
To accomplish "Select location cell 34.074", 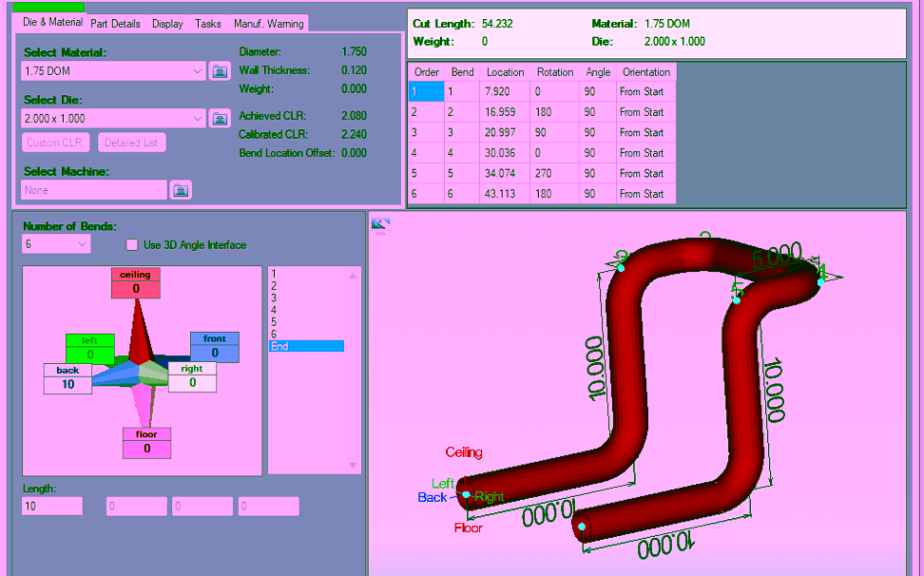I will pyautogui.click(x=505, y=174).
